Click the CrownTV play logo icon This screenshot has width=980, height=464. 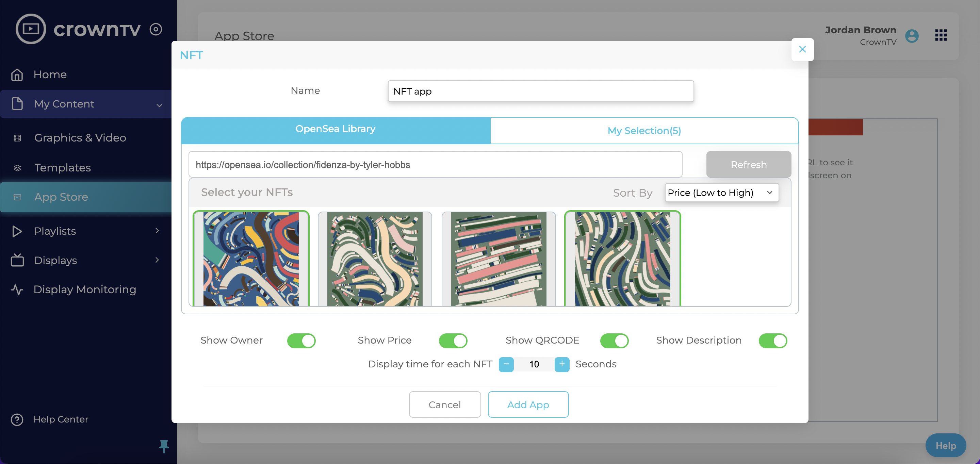[x=30, y=29]
